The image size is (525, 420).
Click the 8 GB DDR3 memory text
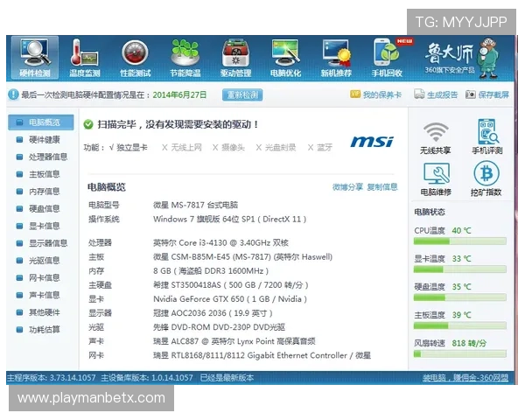click(211, 270)
